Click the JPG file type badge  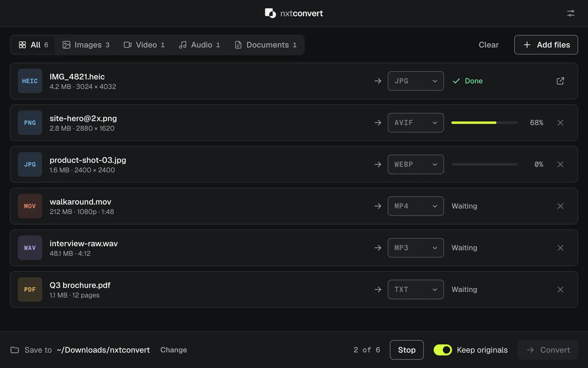tap(30, 164)
